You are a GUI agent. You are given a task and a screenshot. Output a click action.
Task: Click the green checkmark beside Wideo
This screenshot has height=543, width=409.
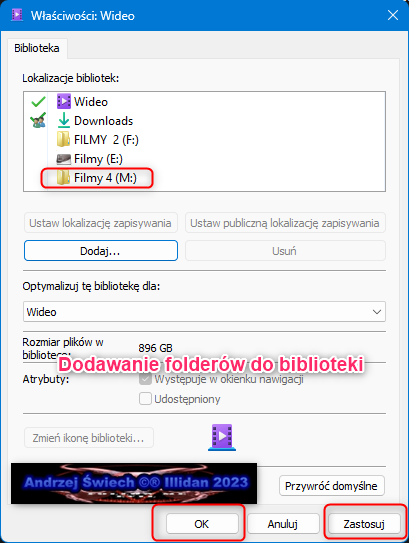click(38, 101)
